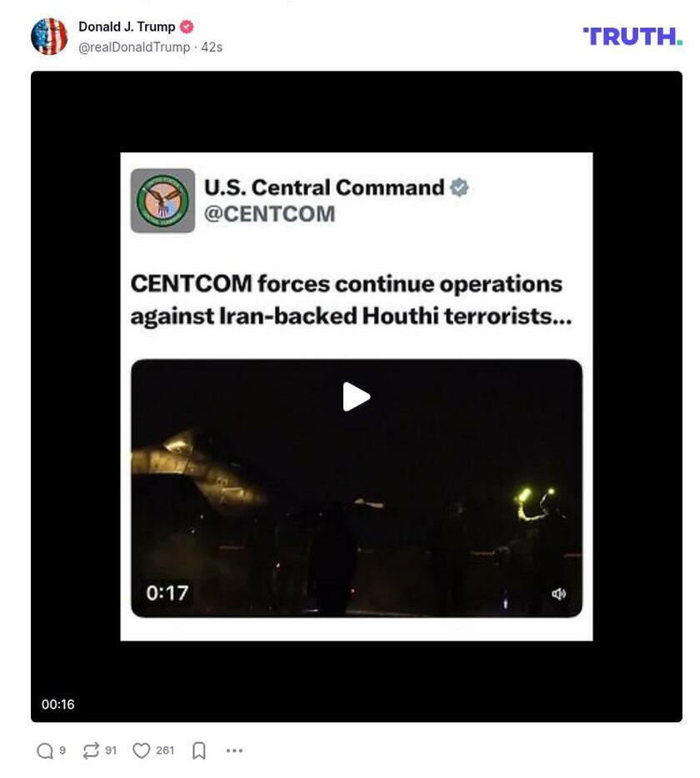Click the 0:17 video duration label
The height and width of the screenshot is (778, 700).
pyautogui.click(x=167, y=593)
